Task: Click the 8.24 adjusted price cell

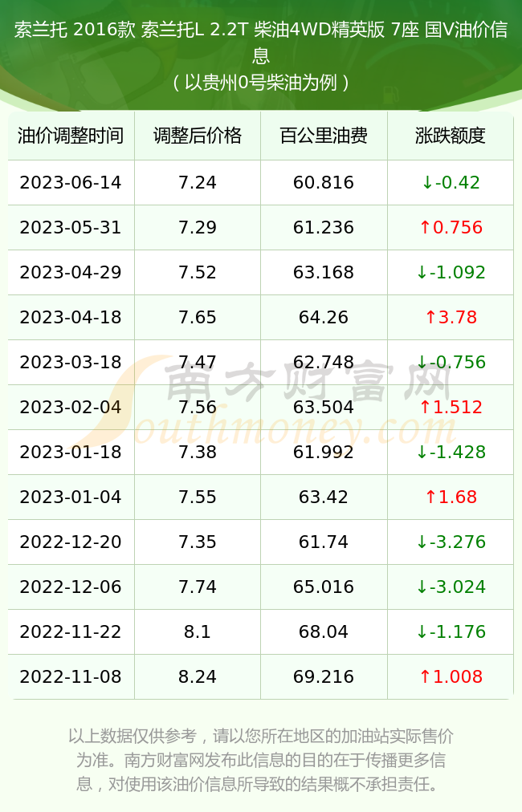Action: [198, 677]
